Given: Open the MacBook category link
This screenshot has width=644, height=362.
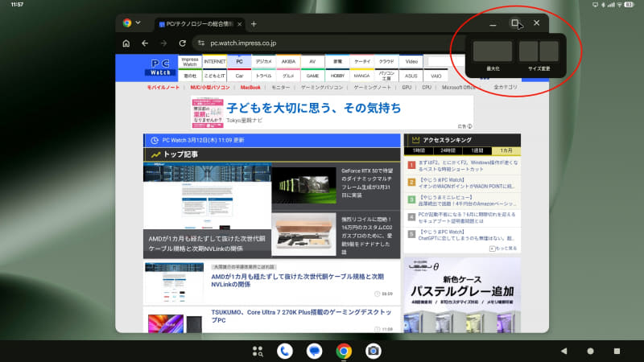Looking at the screenshot, I should [x=250, y=88].
